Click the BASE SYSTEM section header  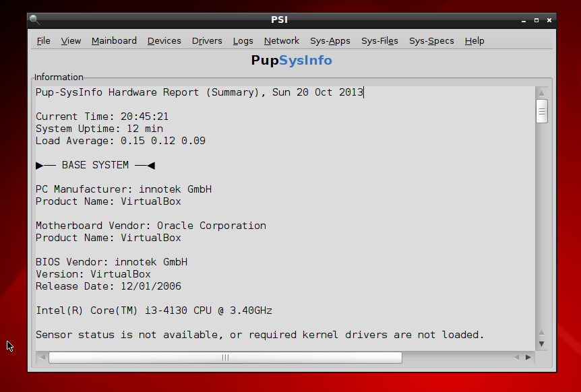click(x=95, y=165)
